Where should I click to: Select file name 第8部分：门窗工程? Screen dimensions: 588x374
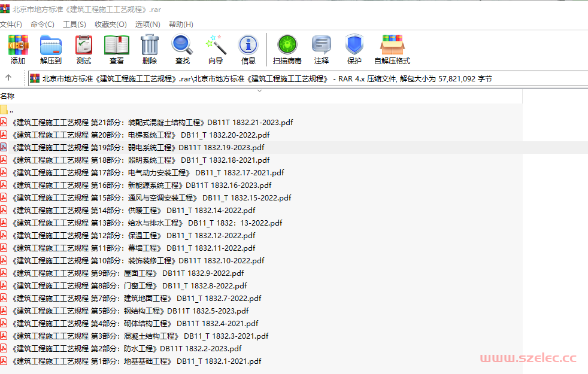click(130, 285)
